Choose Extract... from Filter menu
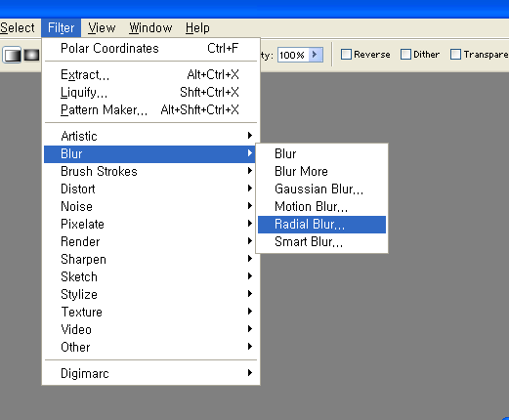Viewport: 509px width, 420px height. pos(150,75)
